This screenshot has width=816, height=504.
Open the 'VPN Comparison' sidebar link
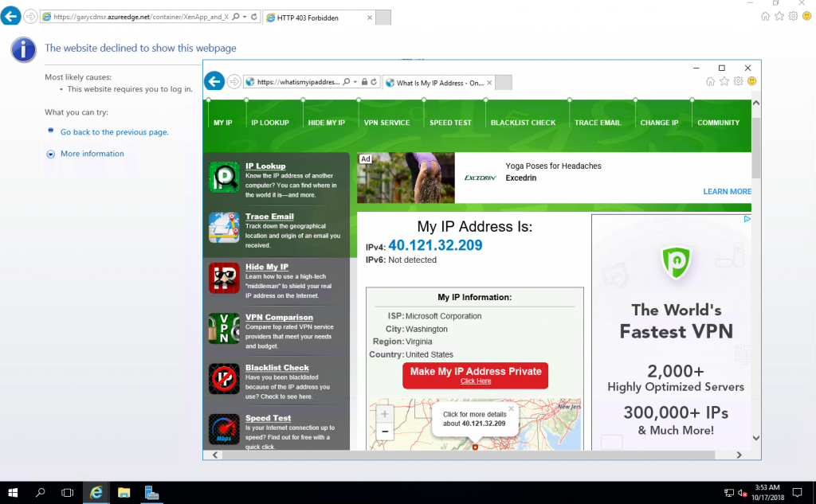tap(279, 317)
